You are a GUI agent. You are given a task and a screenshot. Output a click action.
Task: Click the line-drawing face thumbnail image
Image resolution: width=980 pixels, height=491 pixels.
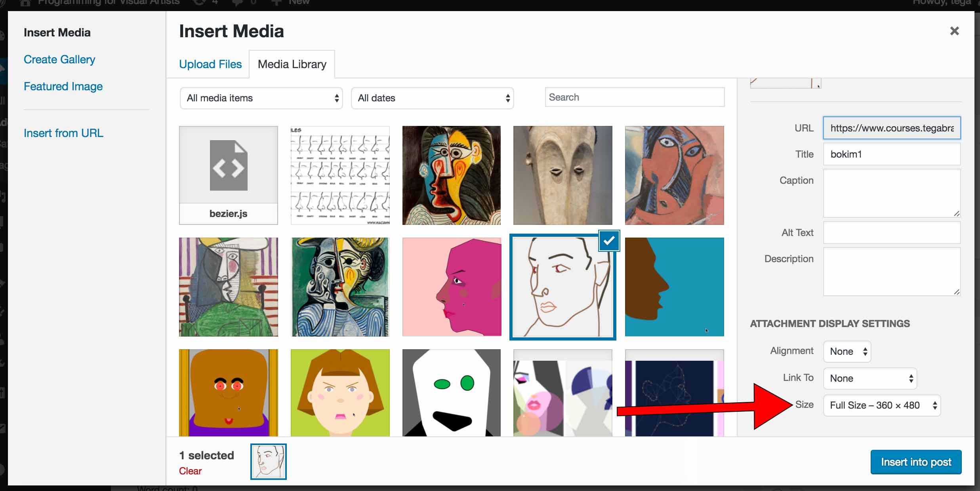pos(563,287)
